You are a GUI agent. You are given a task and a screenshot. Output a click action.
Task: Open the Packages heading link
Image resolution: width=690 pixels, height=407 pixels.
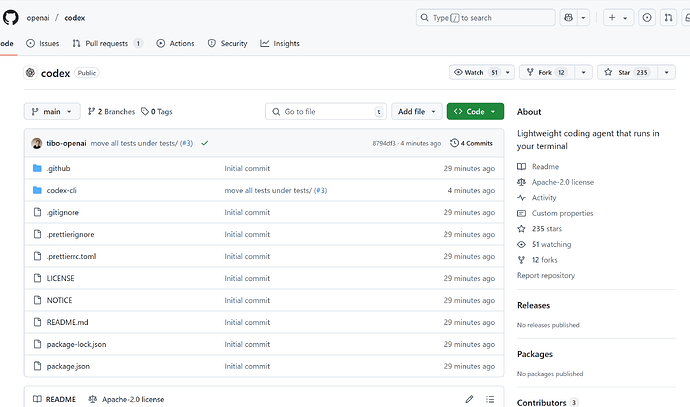point(535,354)
